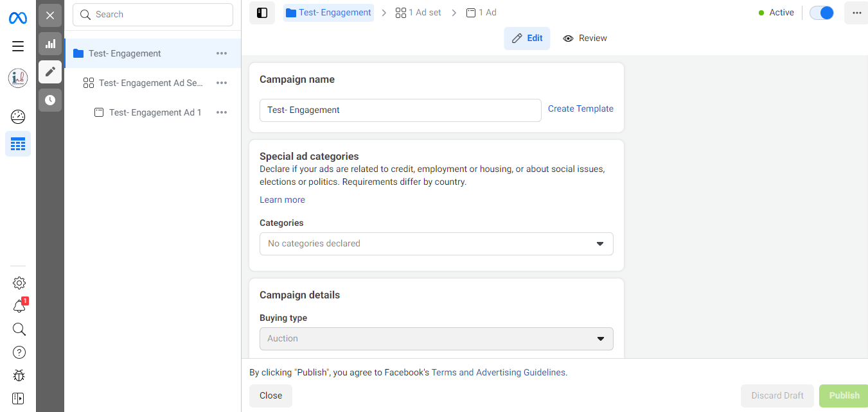Toggle the campaign Active switch
868x412 pixels.
click(821, 13)
